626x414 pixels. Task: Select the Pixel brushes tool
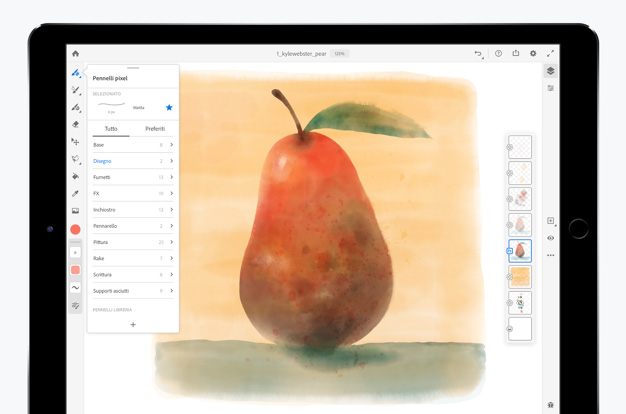tap(75, 73)
